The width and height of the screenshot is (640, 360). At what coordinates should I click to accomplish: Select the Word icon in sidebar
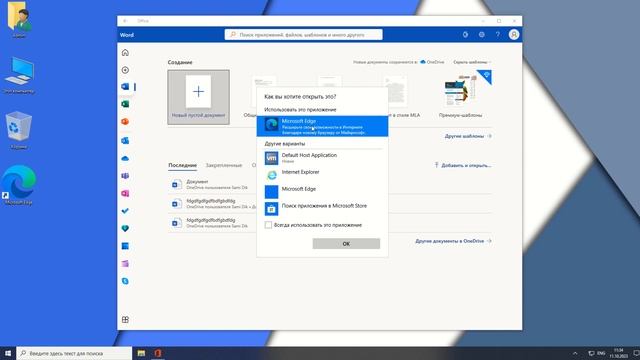tap(125, 87)
